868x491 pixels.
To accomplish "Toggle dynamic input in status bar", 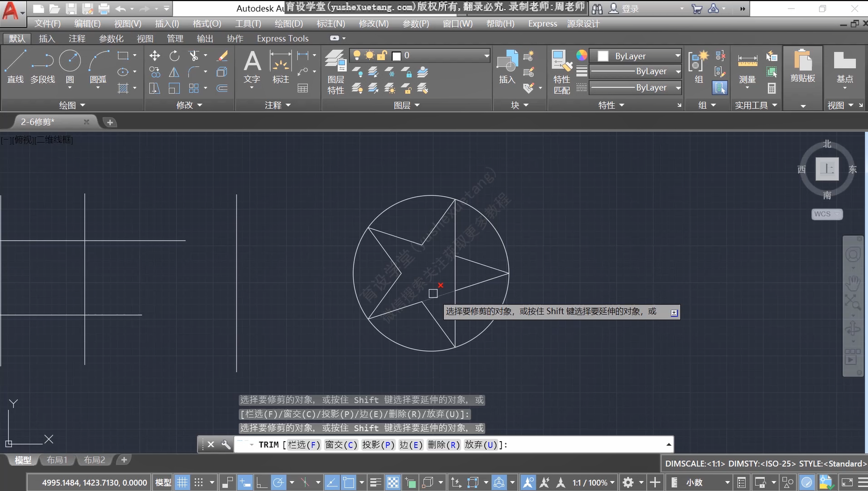I will [x=245, y=482].
